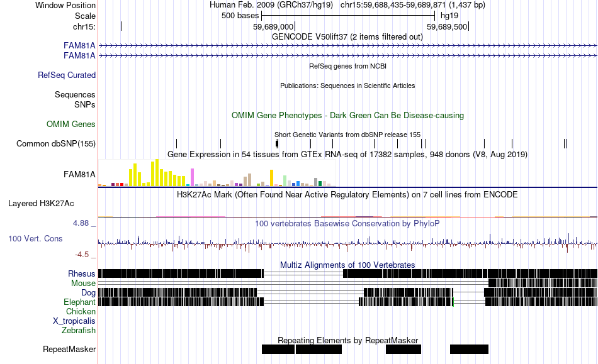
Task: Click the thick black dbSNP variant marker
Action: pyautogui.click(x=277, y=143)
